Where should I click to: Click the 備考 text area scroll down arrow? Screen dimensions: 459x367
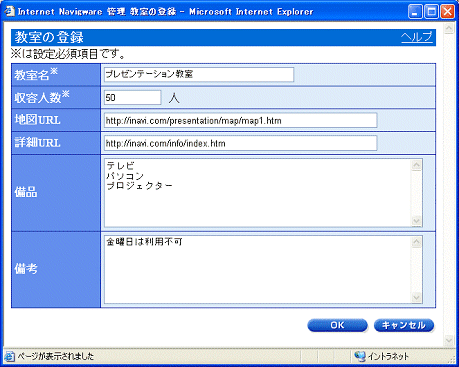pos(417,297)
